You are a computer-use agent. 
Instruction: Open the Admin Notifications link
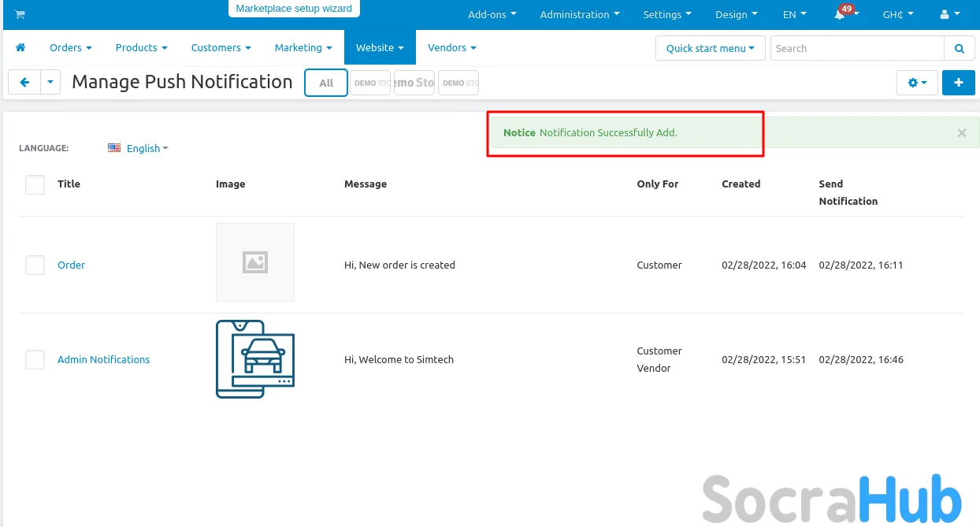[103, 360]
